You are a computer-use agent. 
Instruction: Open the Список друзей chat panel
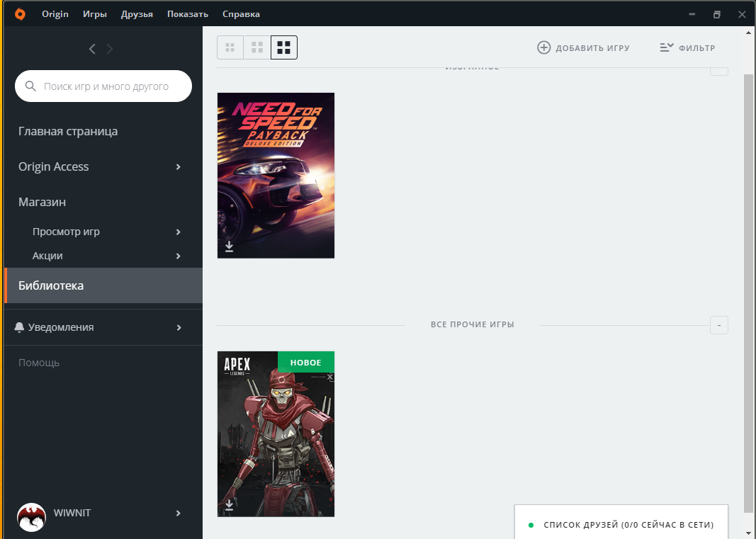coord(621,522)
